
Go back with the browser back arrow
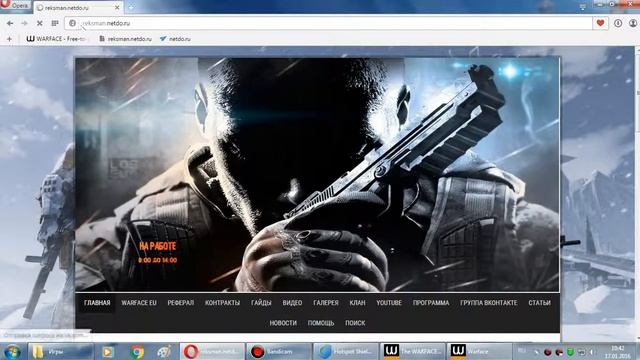(10, 23)
